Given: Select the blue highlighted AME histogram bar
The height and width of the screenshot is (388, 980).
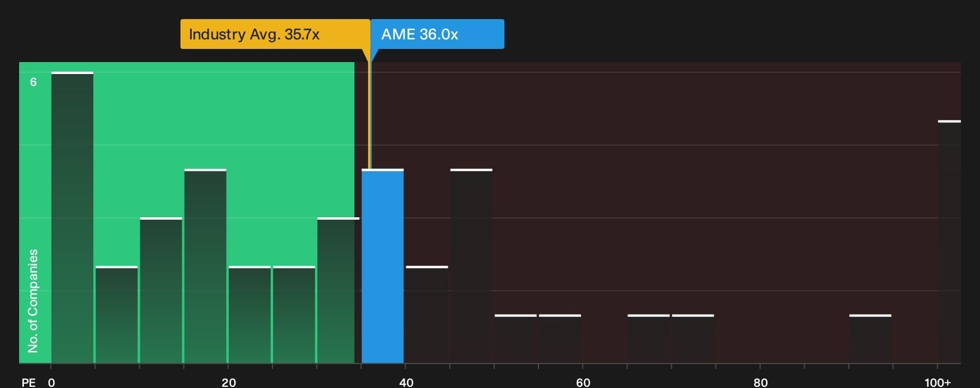Looking at the screenshot, I should (x=382, y=266).
